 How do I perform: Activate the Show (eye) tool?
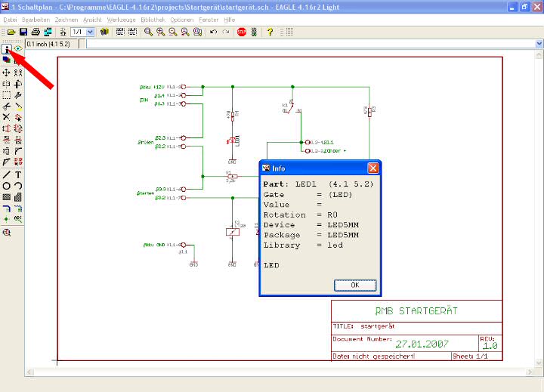17,49
